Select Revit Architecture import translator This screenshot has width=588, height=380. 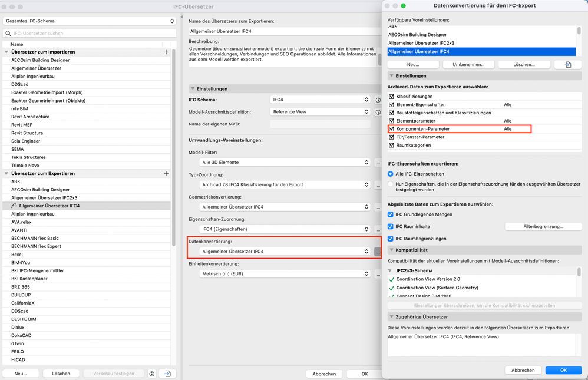(87, 117)
